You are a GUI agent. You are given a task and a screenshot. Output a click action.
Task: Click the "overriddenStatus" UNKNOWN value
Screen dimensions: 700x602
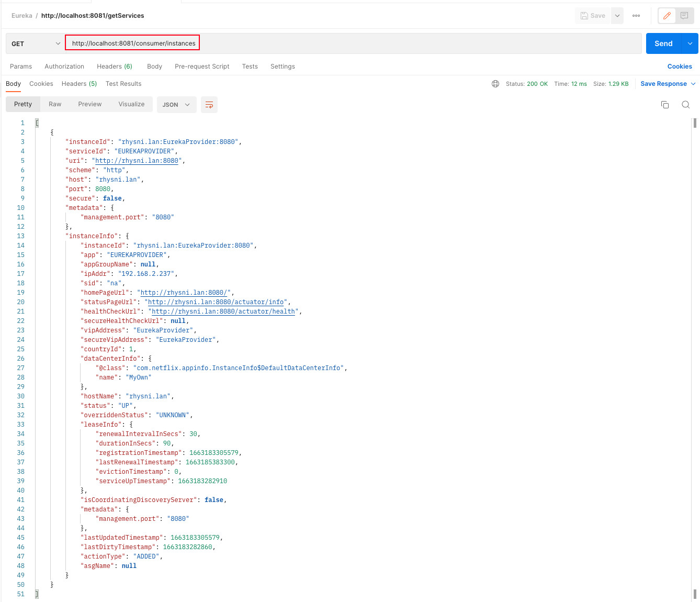[x=172, y=415]
